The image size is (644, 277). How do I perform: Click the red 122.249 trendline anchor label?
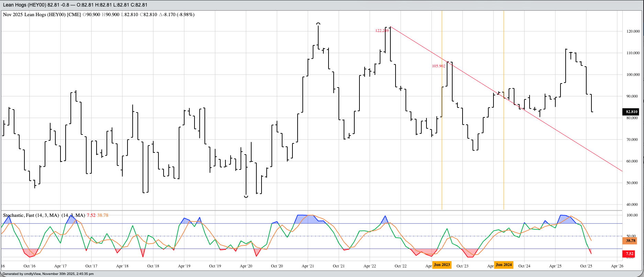point(381,31)
